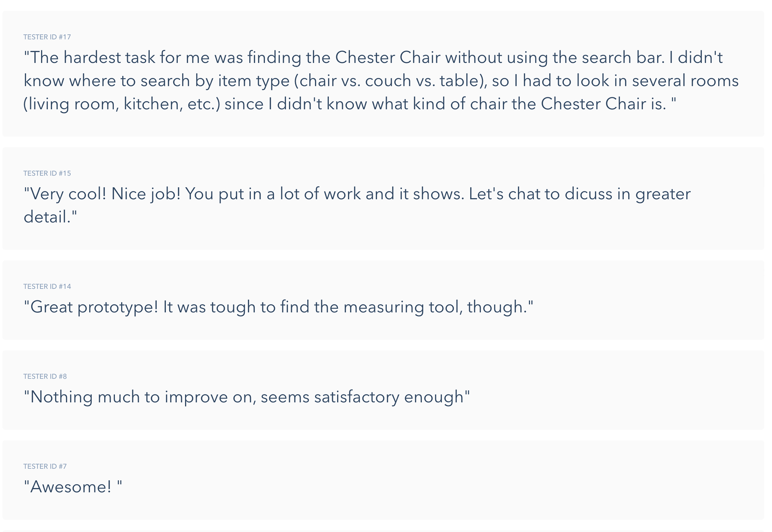Click the TESTER ID #14 label
Viewport: 772px width, 532px height.
[47, 286]
